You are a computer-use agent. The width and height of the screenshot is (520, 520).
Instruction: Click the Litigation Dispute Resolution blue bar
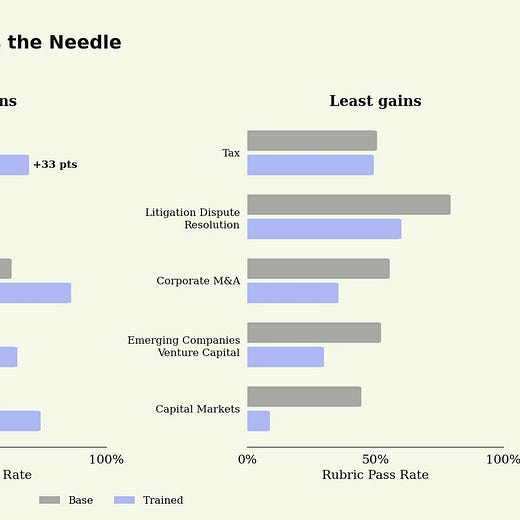coord(324,229)
